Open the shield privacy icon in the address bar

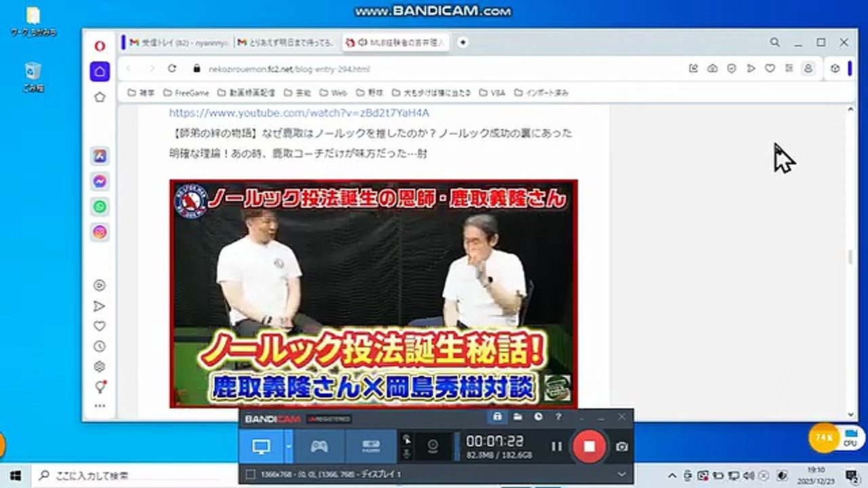click(x=732, y=68)
